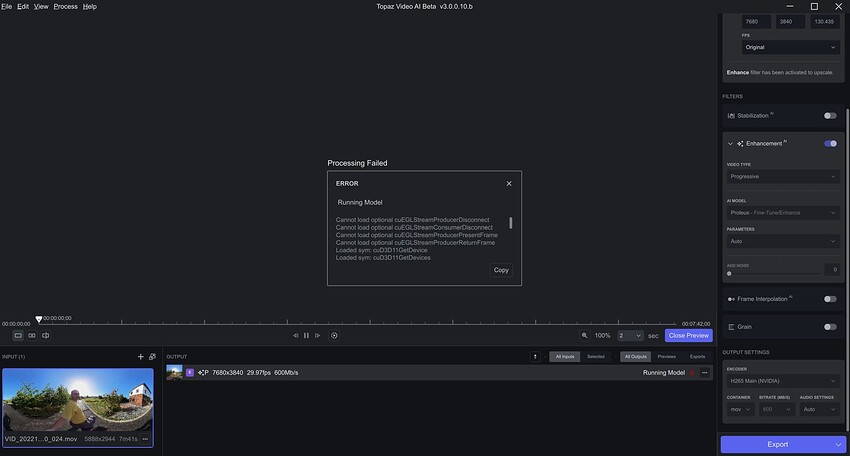This screenshot has height=456, width=850.
Task: Click the Copy button in error dialog
Action: [x=501, y=270]
